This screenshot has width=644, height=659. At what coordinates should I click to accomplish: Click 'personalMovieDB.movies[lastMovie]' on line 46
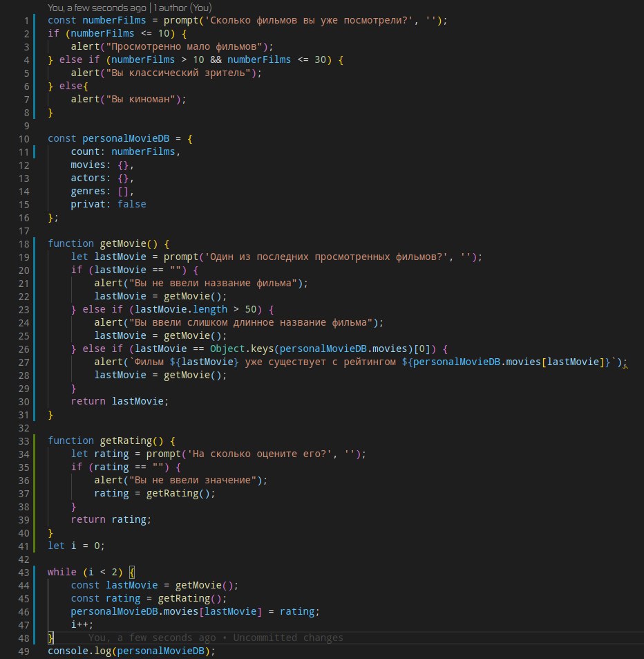[x=167, y=611]
